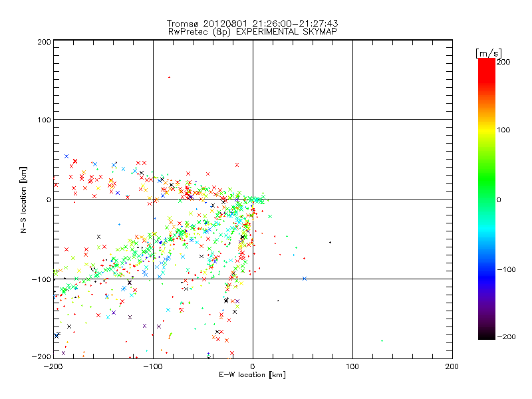
Task: Pick the red top of the colorbar
Action: point(486,63)
